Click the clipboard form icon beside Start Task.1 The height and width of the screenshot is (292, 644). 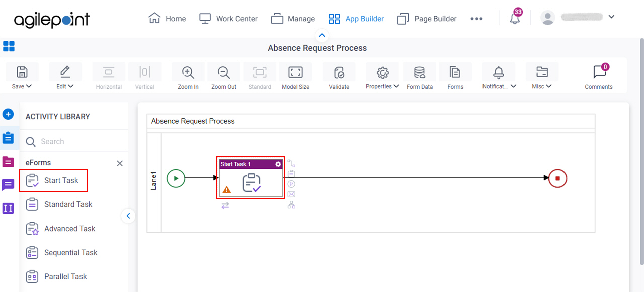click(291, 174)
